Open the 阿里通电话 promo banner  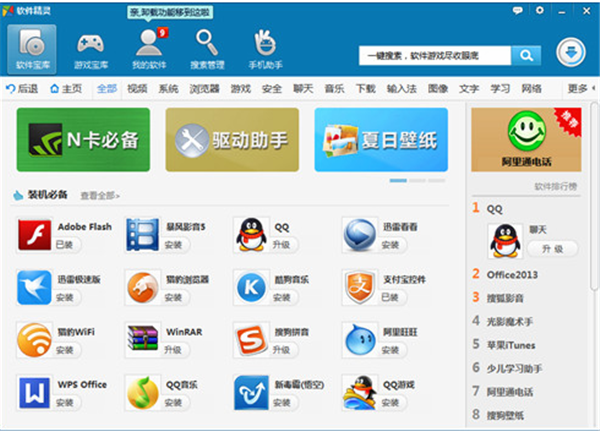pyautogui.click(x=526, y=140)
